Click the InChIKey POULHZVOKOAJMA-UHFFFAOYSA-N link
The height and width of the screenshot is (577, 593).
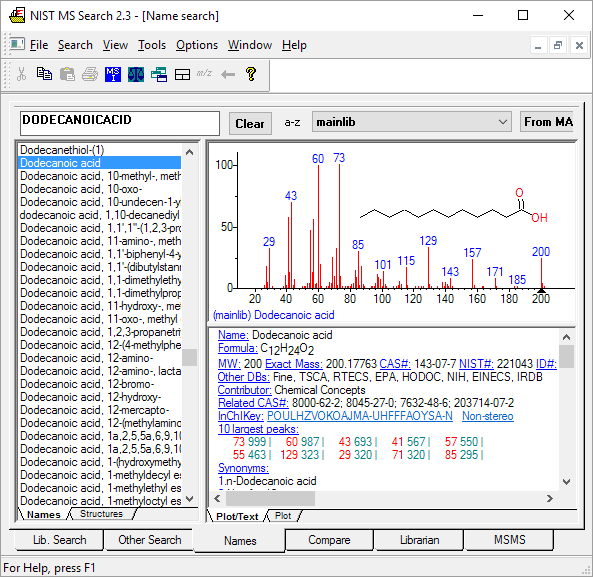pyautogui.click(x=360, y=416)
